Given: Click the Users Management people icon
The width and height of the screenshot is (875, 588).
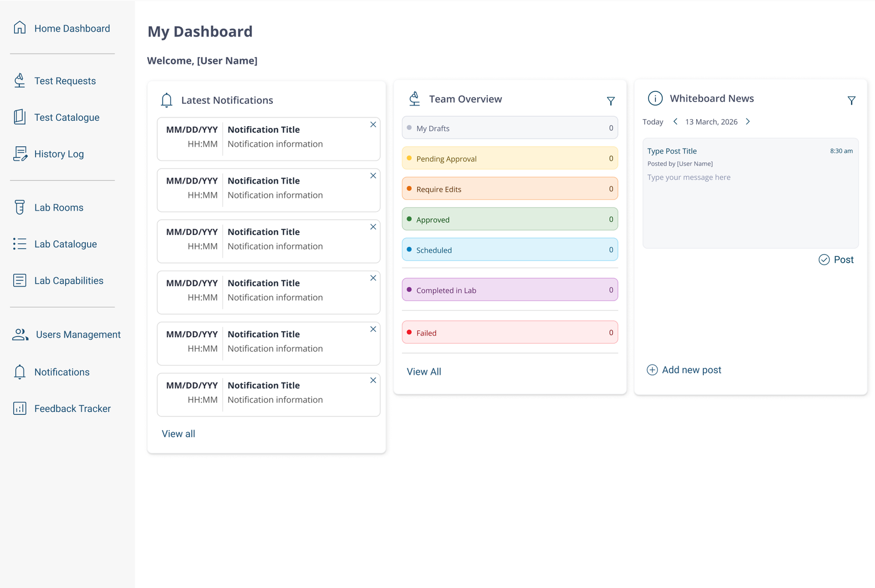Looking at the screenshot, I should [x=20, y=334].
